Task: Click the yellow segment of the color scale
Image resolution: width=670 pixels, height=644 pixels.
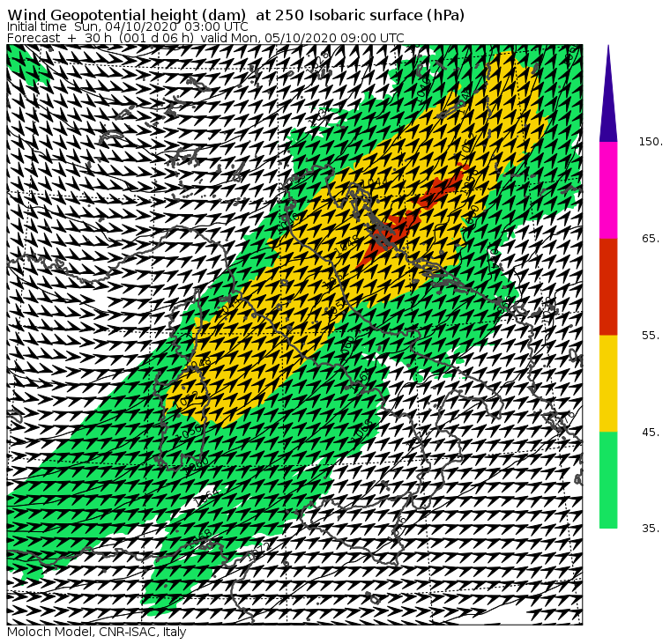Action: pos(608,383)
